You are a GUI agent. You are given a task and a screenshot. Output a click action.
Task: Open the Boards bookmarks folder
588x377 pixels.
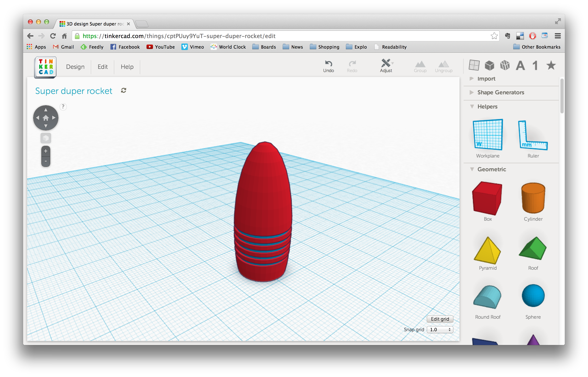264,47
